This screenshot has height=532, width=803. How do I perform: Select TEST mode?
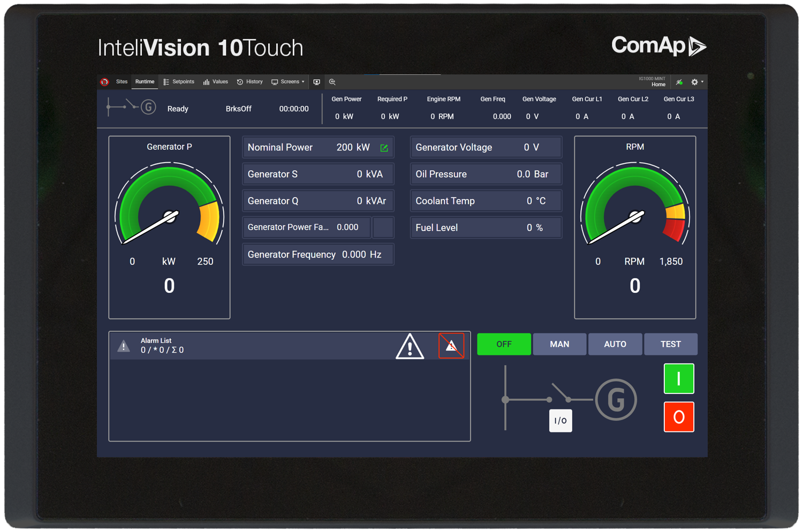click(670, 344)
